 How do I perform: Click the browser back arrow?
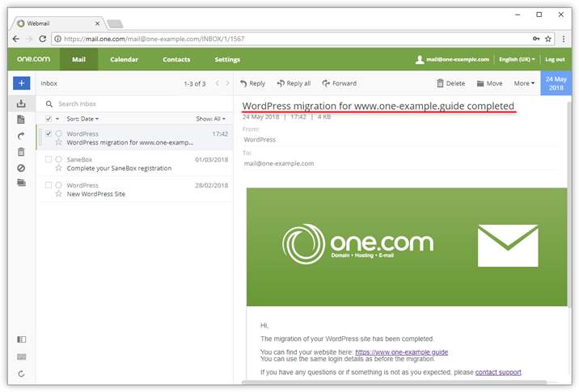16,39
